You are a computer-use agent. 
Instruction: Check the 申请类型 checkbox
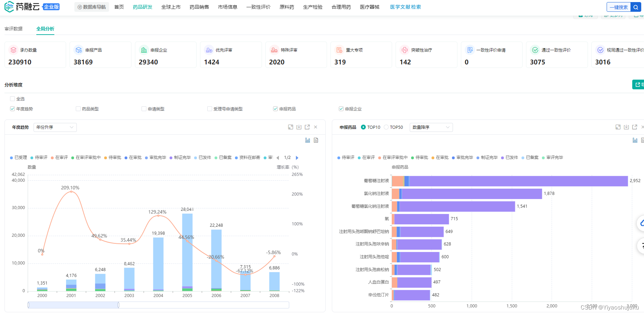(x=144, y=109)
